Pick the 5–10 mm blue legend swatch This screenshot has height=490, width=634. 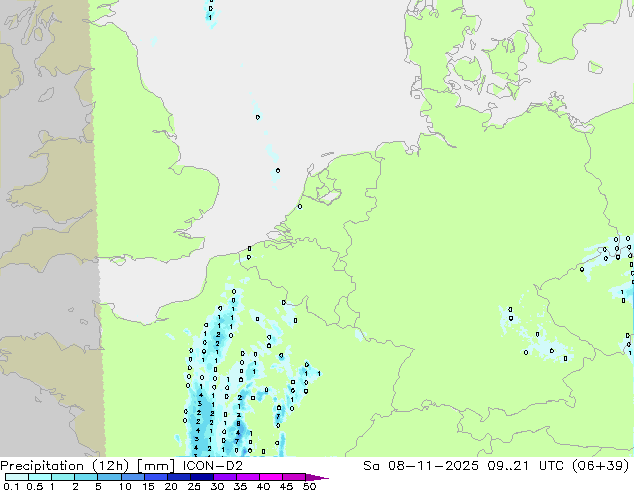pyautogui.click(x=109, y=477)
